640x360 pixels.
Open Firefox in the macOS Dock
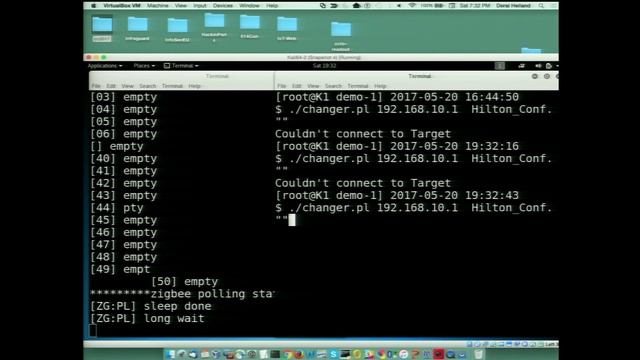coord(299,354)
